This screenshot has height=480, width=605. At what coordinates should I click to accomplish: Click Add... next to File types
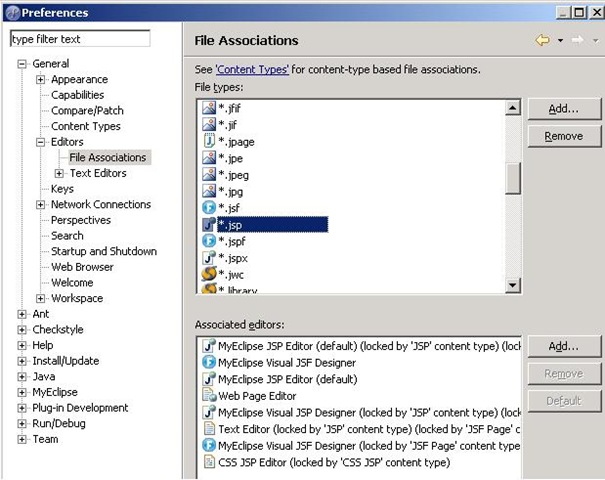click(564, 109)
